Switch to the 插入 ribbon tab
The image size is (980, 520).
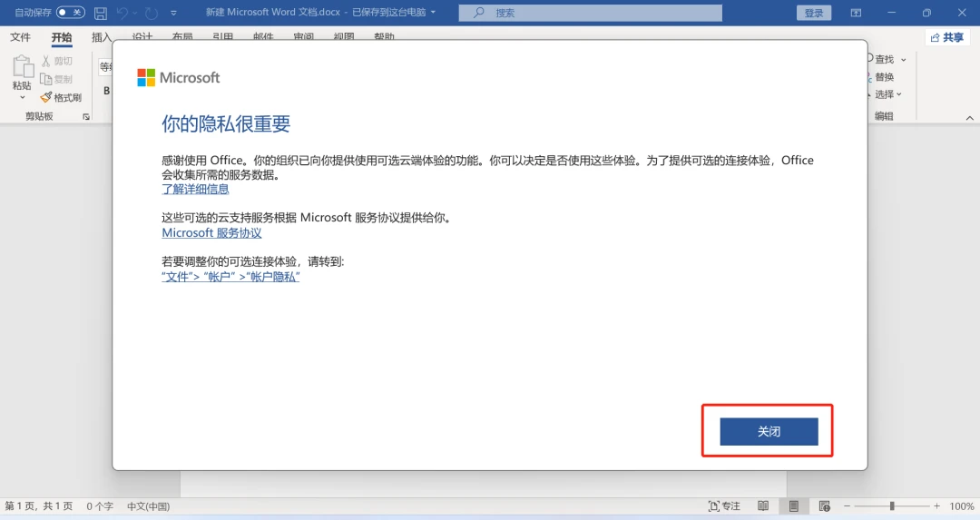click(102, 37)
